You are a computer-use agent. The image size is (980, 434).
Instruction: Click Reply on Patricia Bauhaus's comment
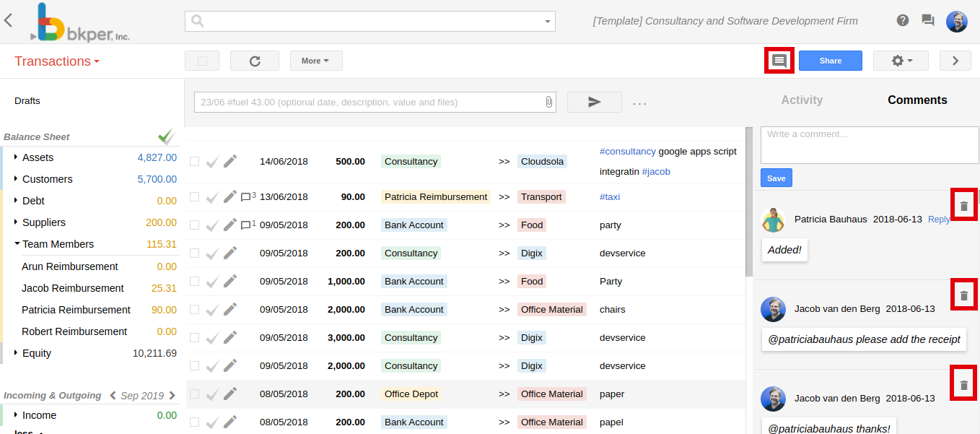(938, 220)
